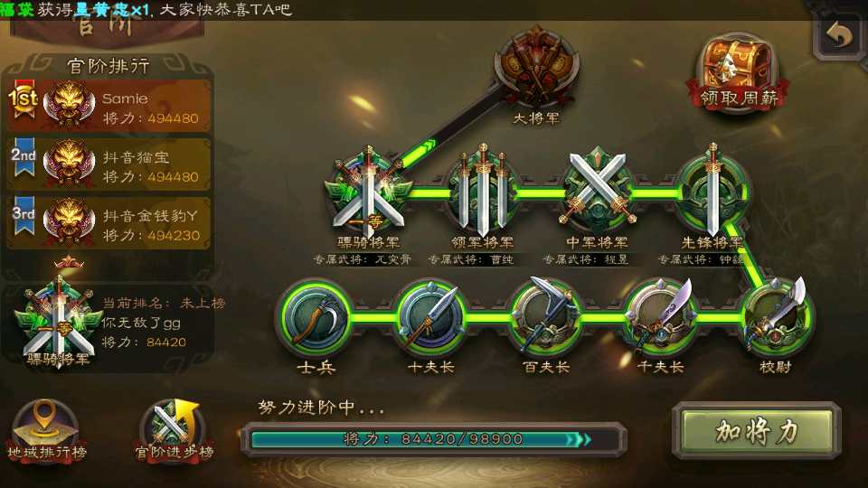This screenshot has width=868, height=488.
Task: Select first-ranked player Samie entry
Action: point(108,106)
